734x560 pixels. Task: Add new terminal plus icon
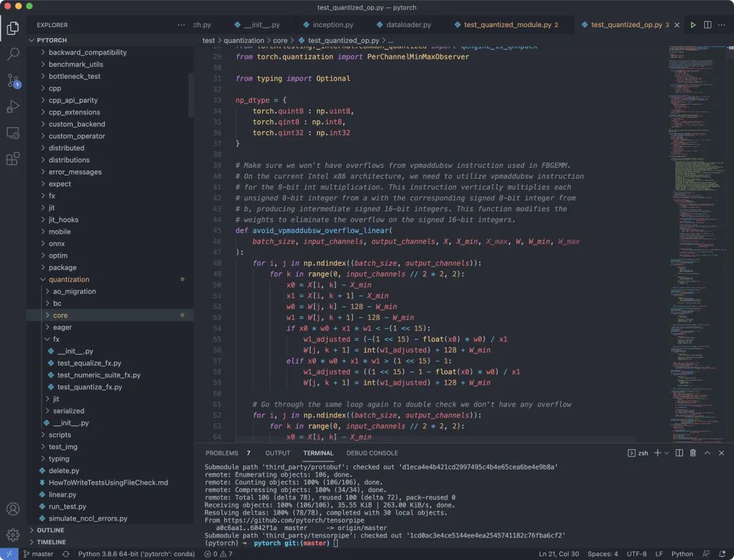pos(657,453)
